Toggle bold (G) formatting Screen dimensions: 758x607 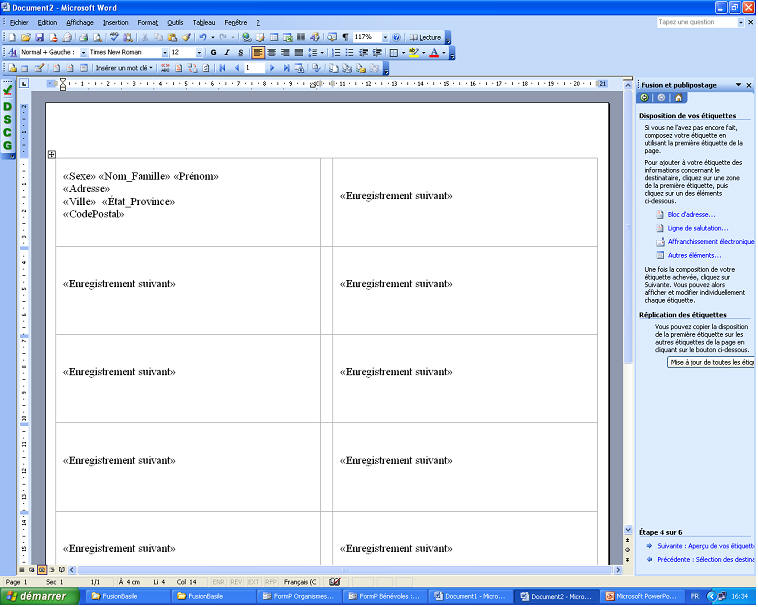[x=213, y=52]
